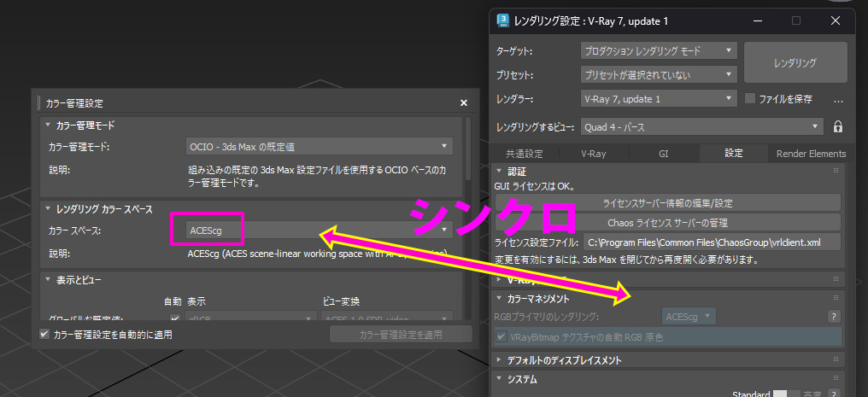Click the カラー管理設定 panel drag grip
Image resolution: width=868 pixels, height=397 pixels.
coord(38,102)
